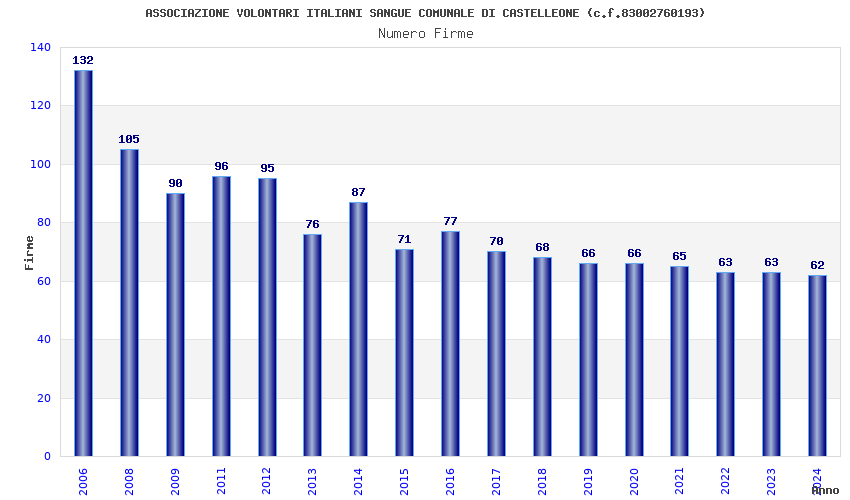Click the x-axis year label 2013
Viewport: 850px width, 500px height.
(312, 482)
